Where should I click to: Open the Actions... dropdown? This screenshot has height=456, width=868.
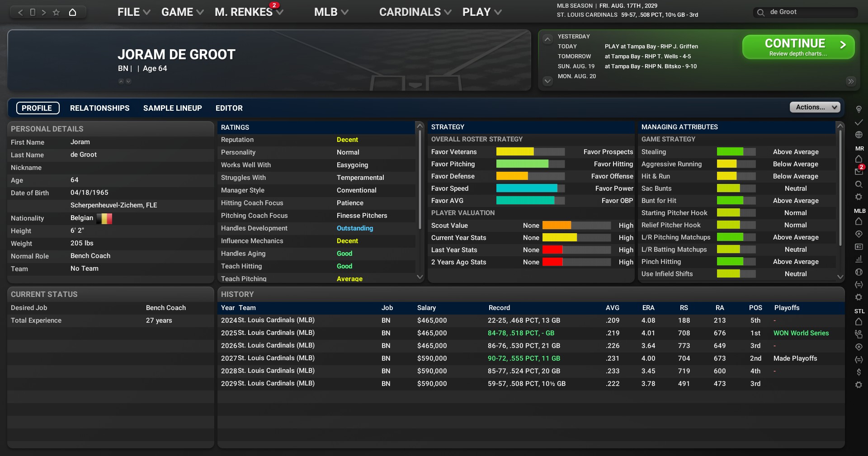point(815,107)
